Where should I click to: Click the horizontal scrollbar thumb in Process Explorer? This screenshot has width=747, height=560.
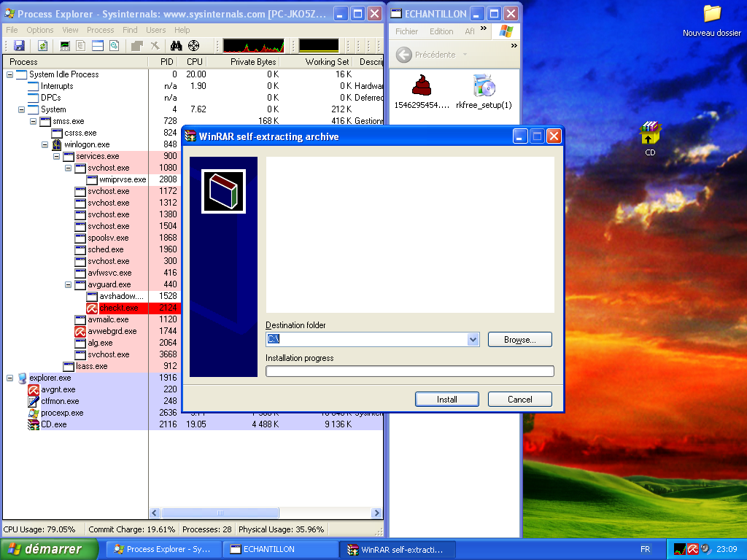click(220, 513)
